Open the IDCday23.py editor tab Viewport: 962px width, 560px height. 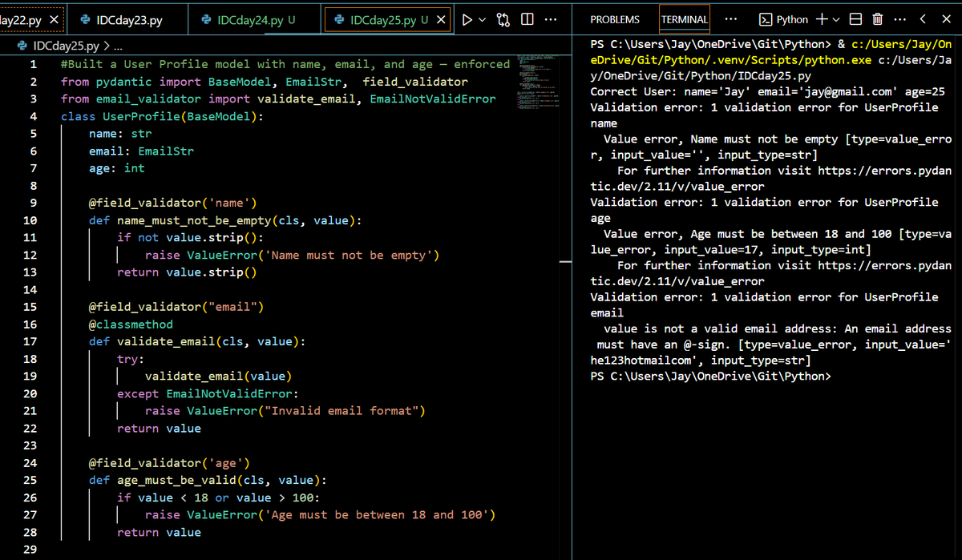coord(128,19)
